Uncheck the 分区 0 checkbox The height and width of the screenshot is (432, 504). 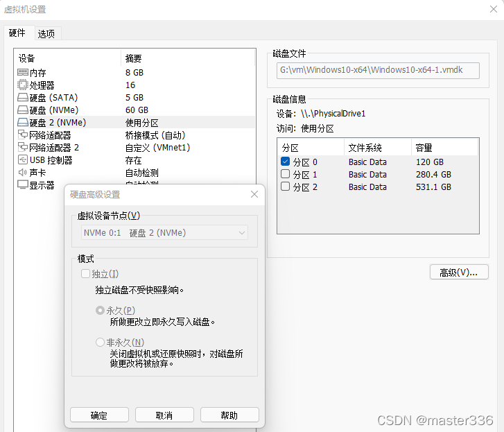(x=285, y=162)
